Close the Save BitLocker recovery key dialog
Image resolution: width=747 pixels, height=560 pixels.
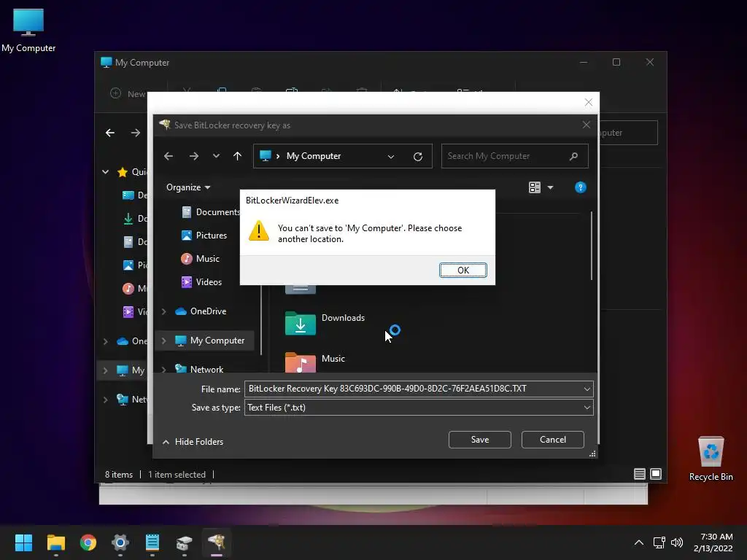tap(586, 125)
